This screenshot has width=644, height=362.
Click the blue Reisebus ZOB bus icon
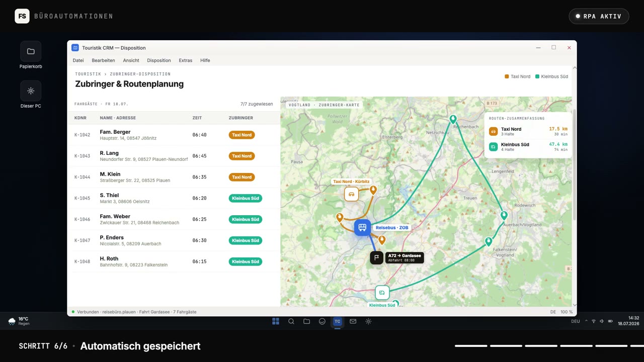click(x=362, y=228)
